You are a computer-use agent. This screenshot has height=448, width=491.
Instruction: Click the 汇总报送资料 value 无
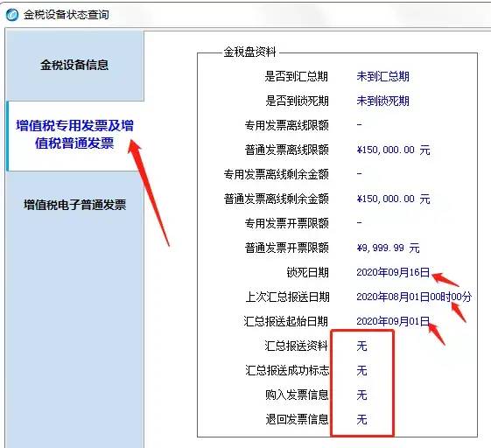point(361,346)
